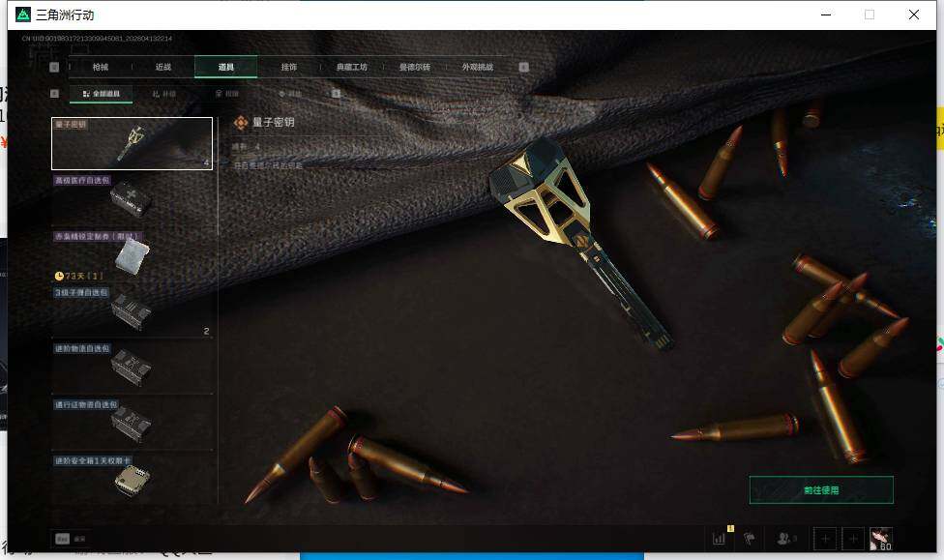
Task: Click the icon right of the stats chart
Action: [750, 539]
